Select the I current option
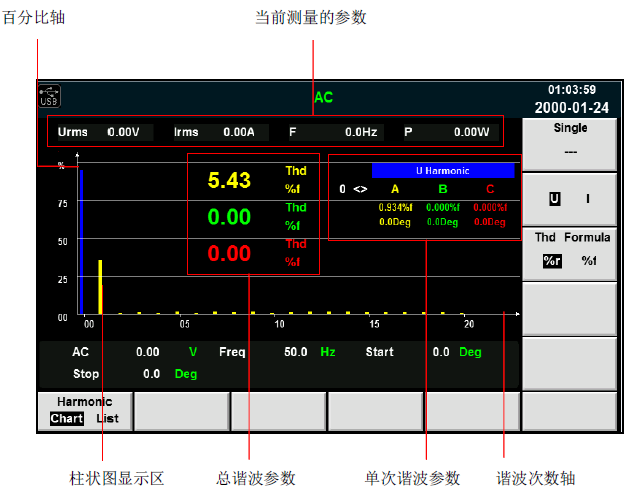 (587, 199)
